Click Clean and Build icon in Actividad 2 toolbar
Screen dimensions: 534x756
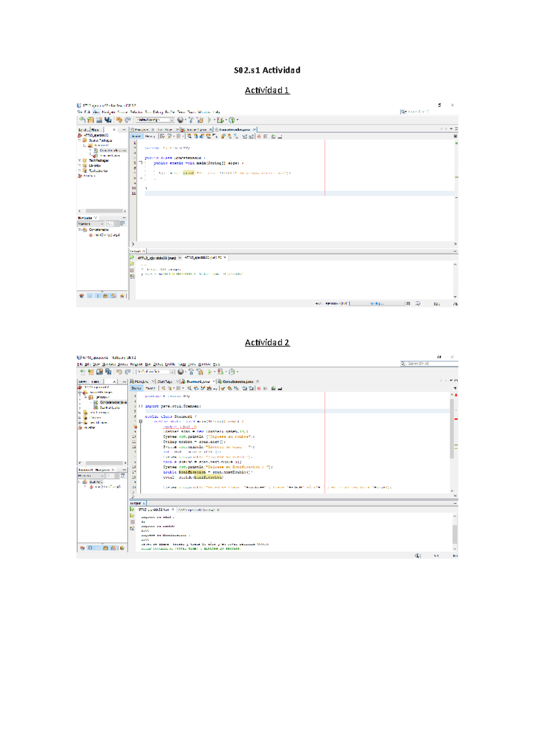[x=200, y=372]
